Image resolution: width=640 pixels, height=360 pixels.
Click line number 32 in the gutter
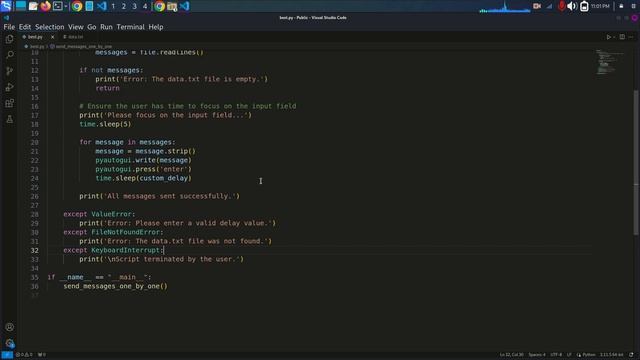pyautogui.click(x=34, y=250)
